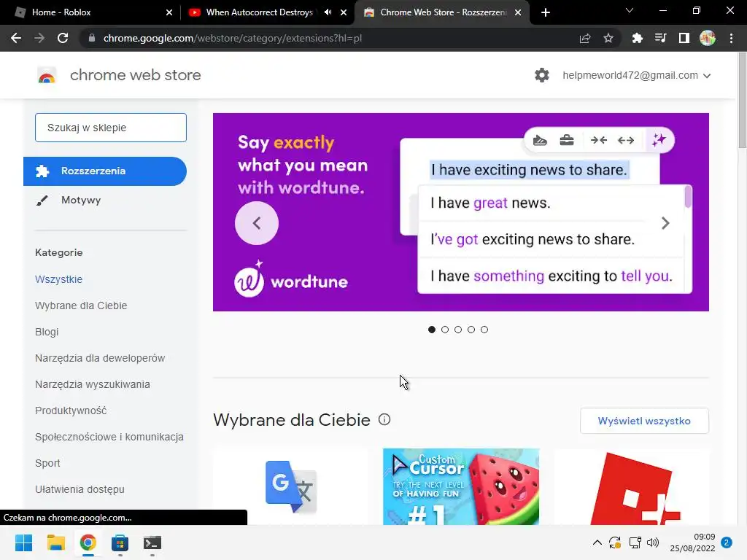Select Rozszerzenia in the sidebar

coord(105,171)
